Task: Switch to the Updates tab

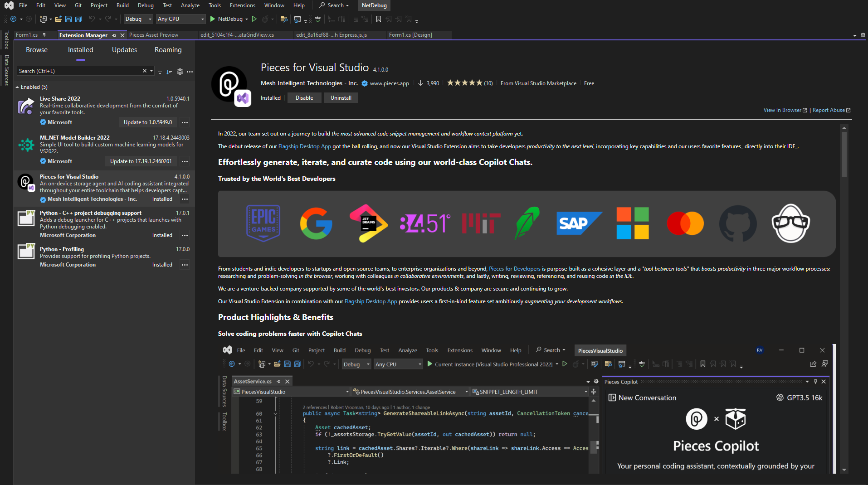Action: point(124,50)
